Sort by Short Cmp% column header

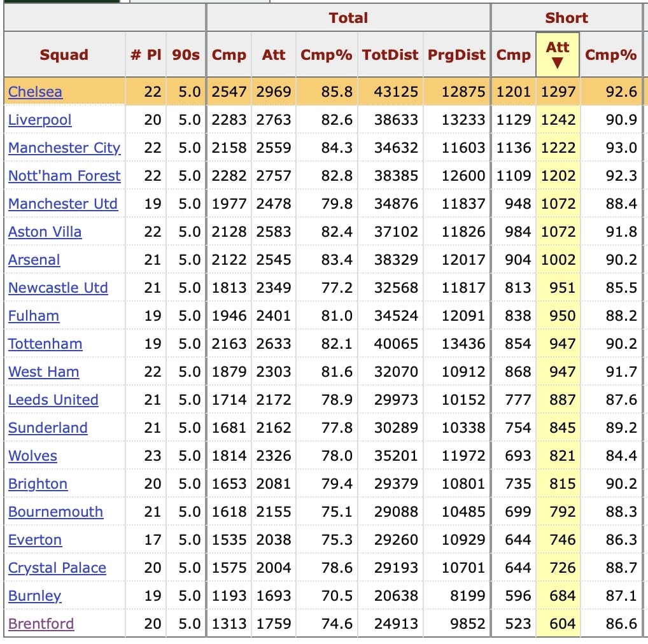[611, 55]
